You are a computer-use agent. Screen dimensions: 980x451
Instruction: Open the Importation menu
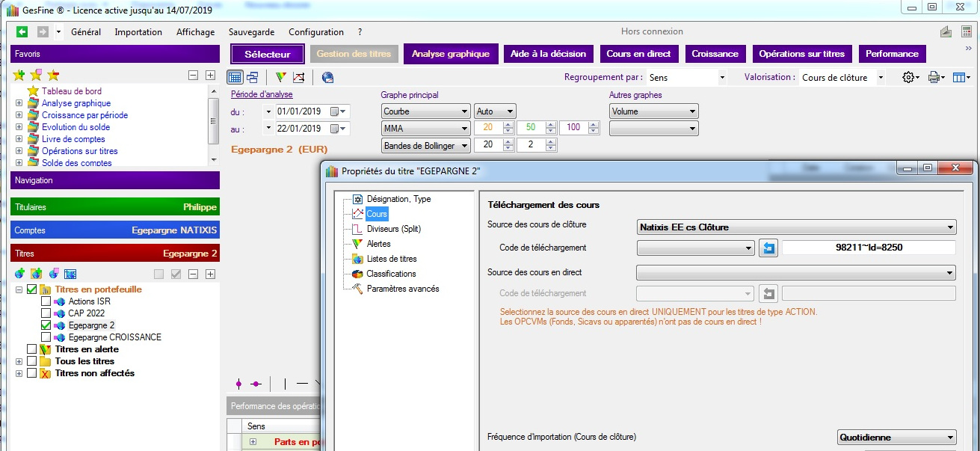(x=138, y=32)
